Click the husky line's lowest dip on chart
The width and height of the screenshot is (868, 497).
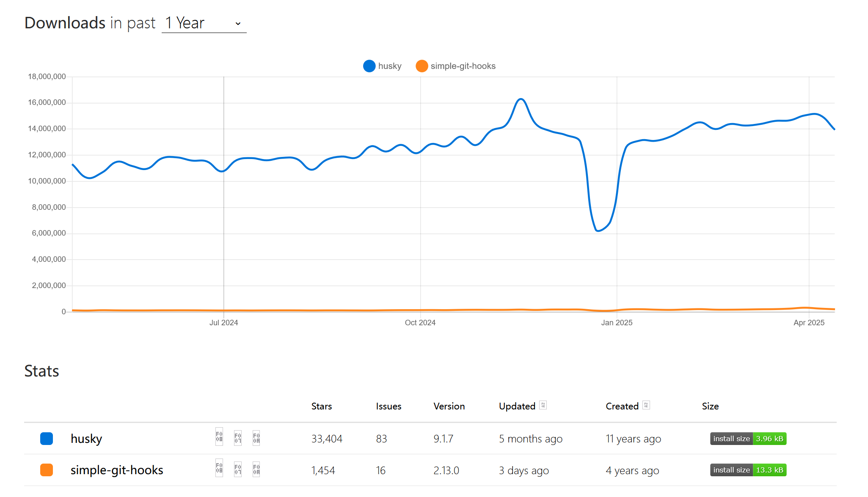(598, 231)
